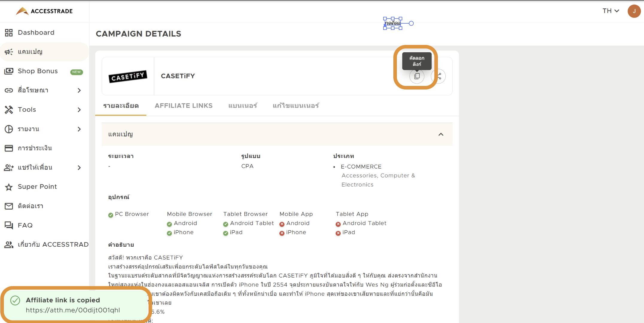Click the share icon beside copy link

point(439,76)
